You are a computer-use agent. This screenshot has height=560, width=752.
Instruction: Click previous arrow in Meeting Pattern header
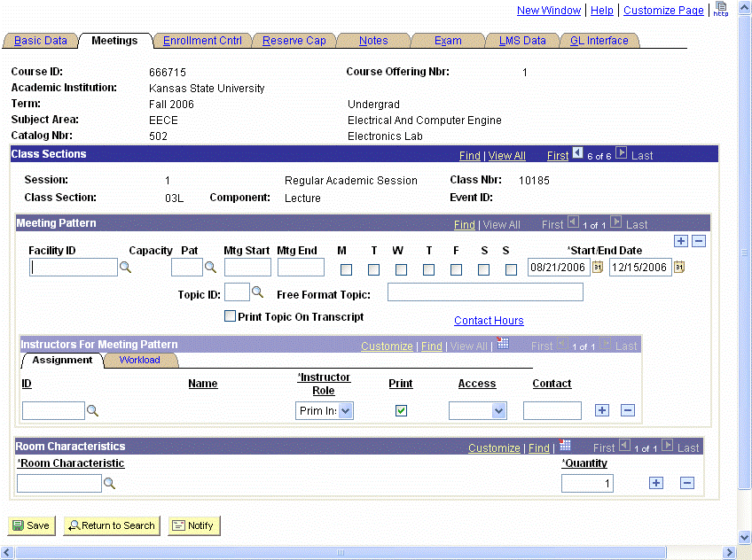pyautogui.click(x=573, y=222)
